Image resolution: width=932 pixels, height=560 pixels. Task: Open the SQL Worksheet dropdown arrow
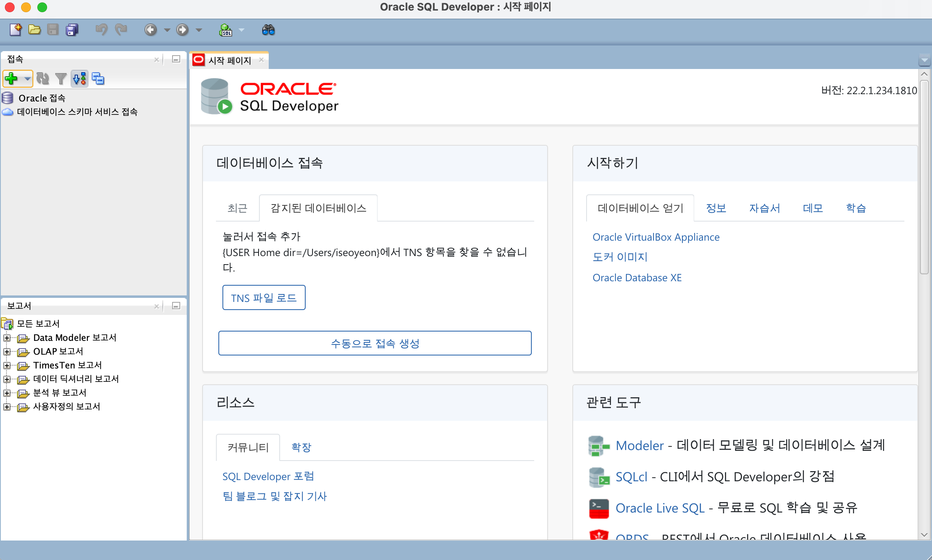pyautogui.click(x=242, y=30)
